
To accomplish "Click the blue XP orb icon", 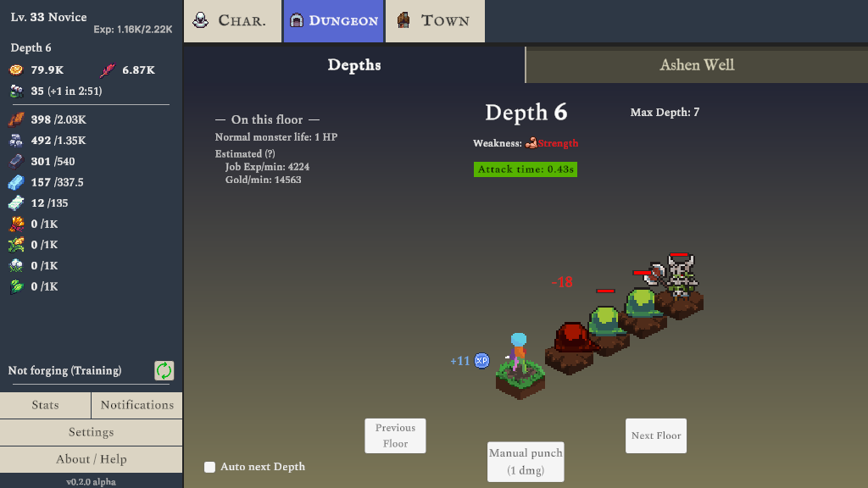I will (482, 361).
